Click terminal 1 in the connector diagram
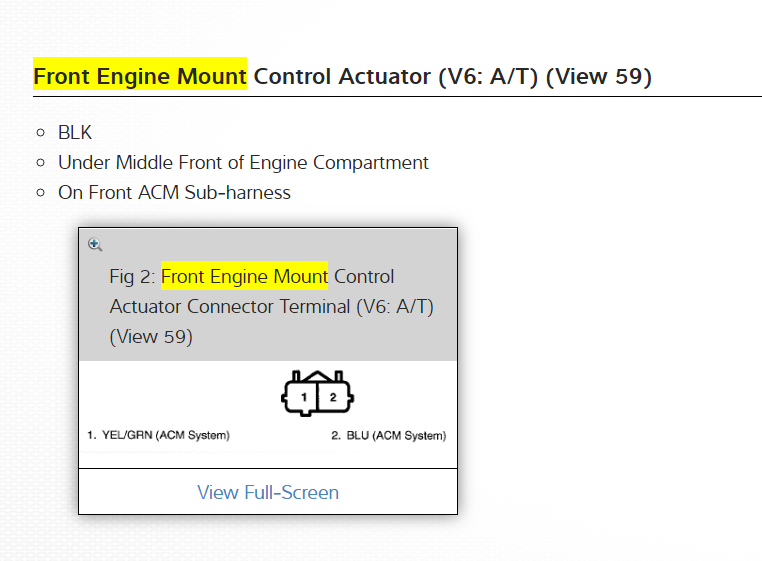Screen dimensions: 762x561 [x=303, y=397]
